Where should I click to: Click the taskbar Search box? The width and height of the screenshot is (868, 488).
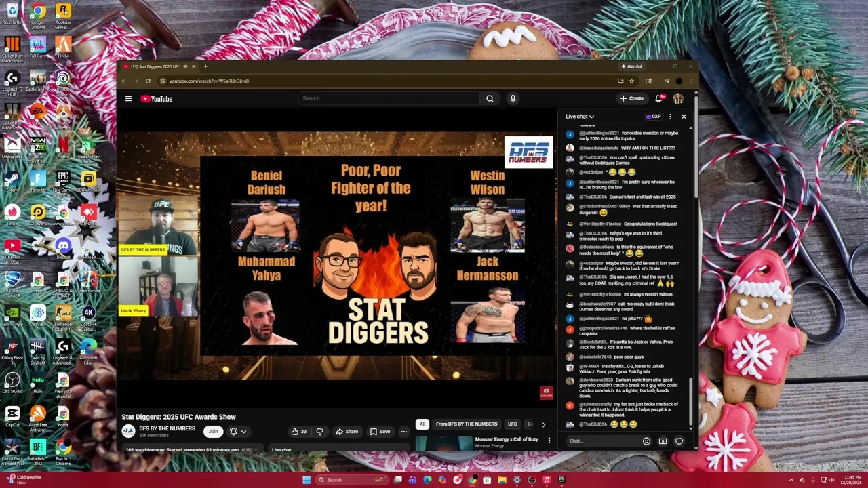(x=353, y=480)
